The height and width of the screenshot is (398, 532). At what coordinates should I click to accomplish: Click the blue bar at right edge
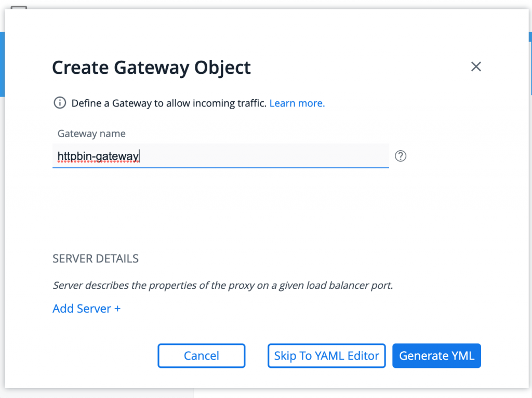(530, 63)
